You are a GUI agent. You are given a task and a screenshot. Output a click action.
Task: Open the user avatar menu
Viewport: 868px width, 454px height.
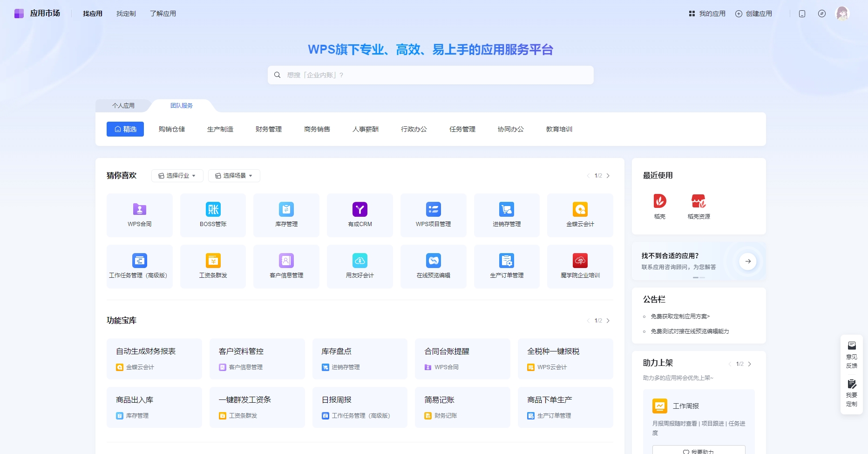[x=842, y=14]
